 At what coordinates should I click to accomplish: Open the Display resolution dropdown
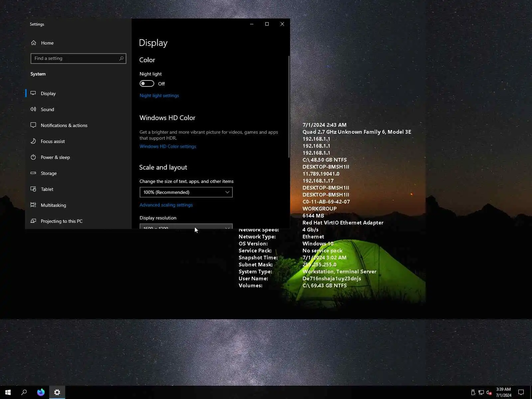186,226
